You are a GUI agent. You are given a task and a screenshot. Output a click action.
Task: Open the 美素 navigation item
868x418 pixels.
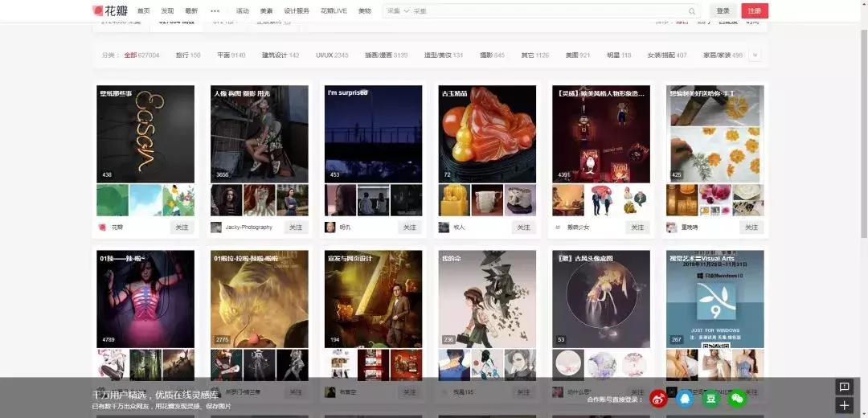(x=266, y=11)
